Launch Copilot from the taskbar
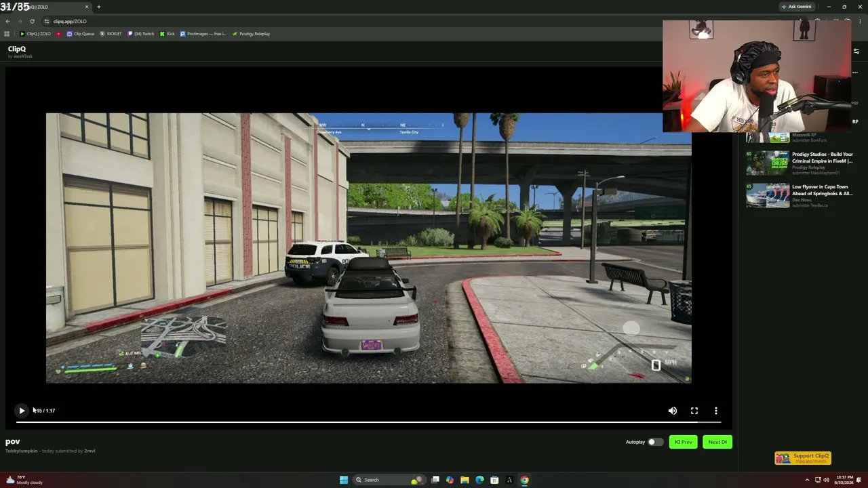Image resolution: width=868 pixels, height=488 pixels. (x=450, y=480)
